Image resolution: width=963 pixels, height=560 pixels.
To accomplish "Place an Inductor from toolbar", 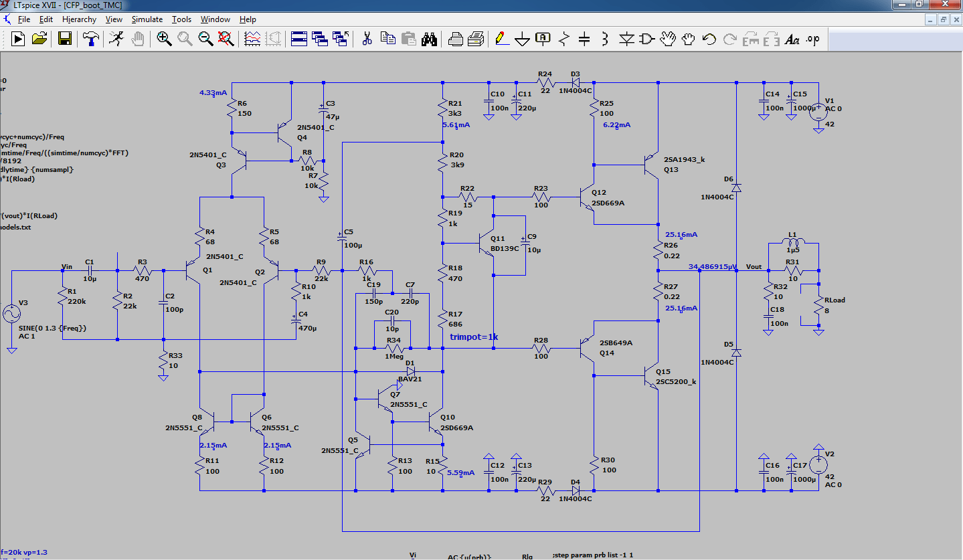I will point(605,39).
